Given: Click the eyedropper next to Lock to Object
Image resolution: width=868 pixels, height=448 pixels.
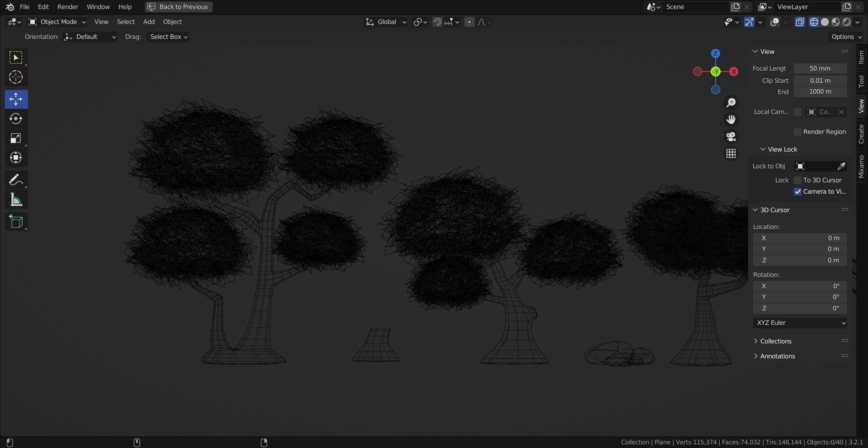Looking at the screenshot, I should (841, 166).
